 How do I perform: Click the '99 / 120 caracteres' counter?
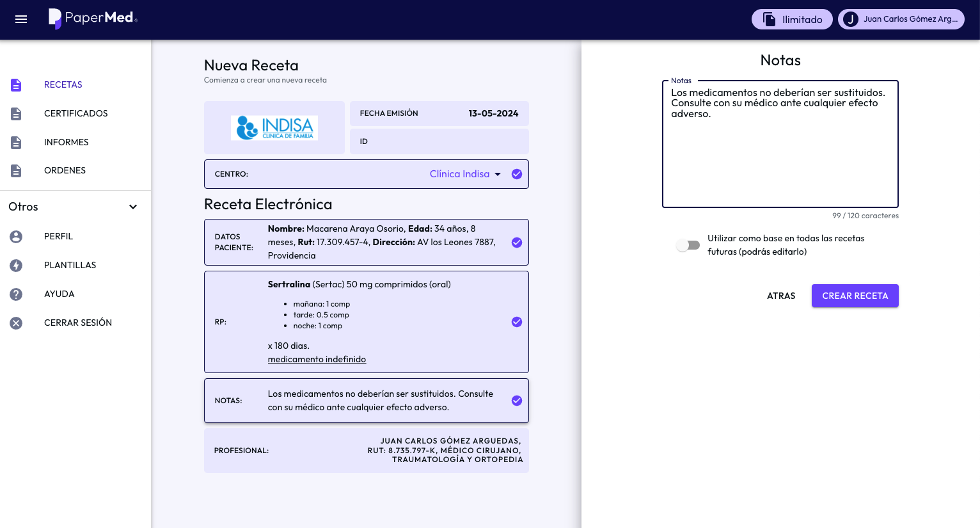click(x=865, y=216)
